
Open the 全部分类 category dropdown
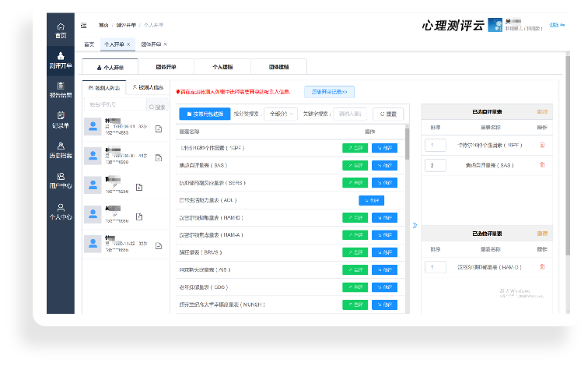pos(282,114)
